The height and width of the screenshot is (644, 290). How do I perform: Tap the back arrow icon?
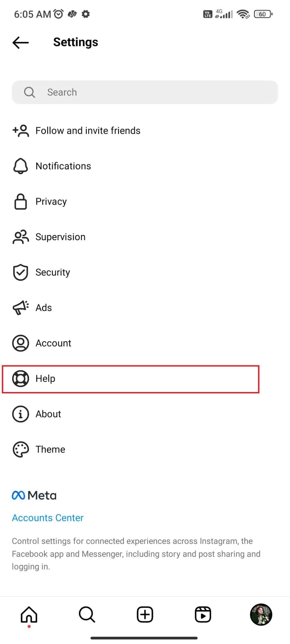21,42
